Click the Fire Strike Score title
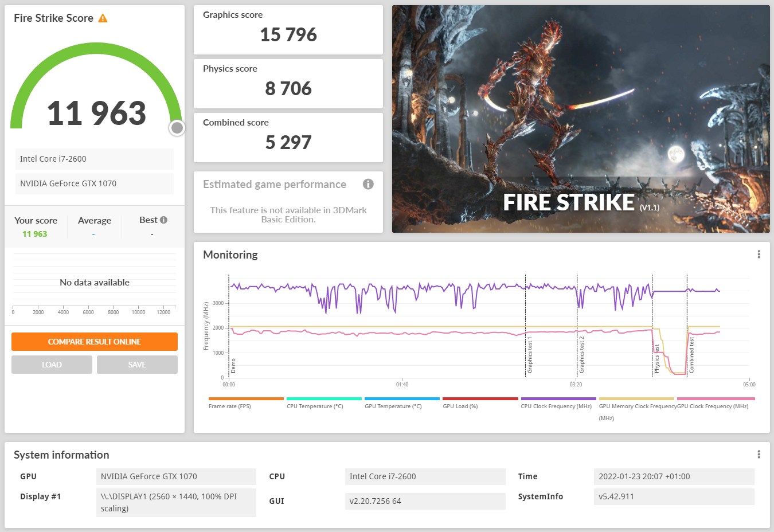This screenshot has width=774, height=532. click(x=53, y=18)
